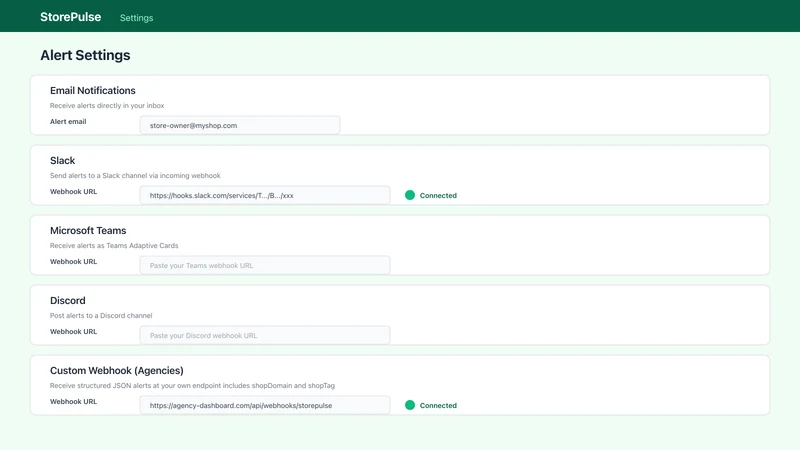This screenshot has width=800, height=450.
Task: Click the Custom Webhook "Webhook URL" label
Action: [73, 402]
